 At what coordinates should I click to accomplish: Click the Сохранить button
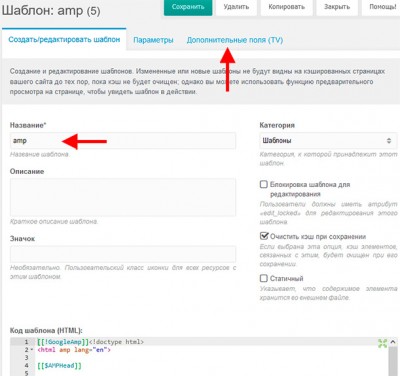[x=188, y=7]
